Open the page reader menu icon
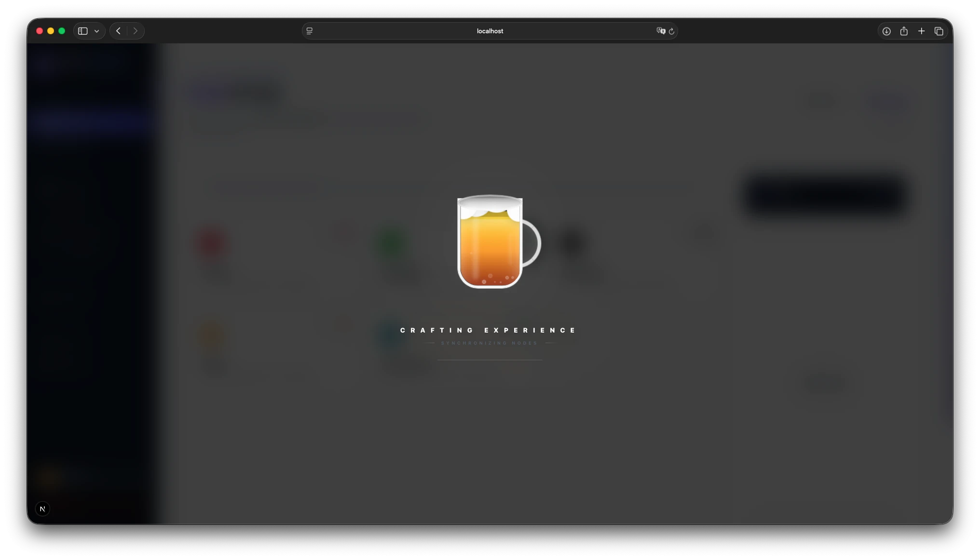The width and height of the screenshot is (980, 560). pyautogui.click(x=310, y=31)
